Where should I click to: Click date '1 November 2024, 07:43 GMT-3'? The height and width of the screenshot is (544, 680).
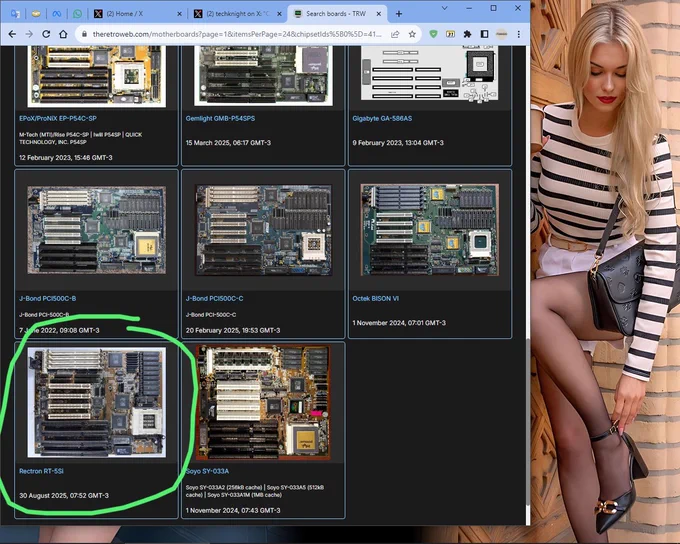pos(233,510)
